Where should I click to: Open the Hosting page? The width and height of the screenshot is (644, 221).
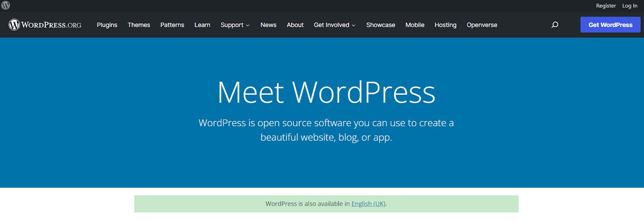coord(446,25)
